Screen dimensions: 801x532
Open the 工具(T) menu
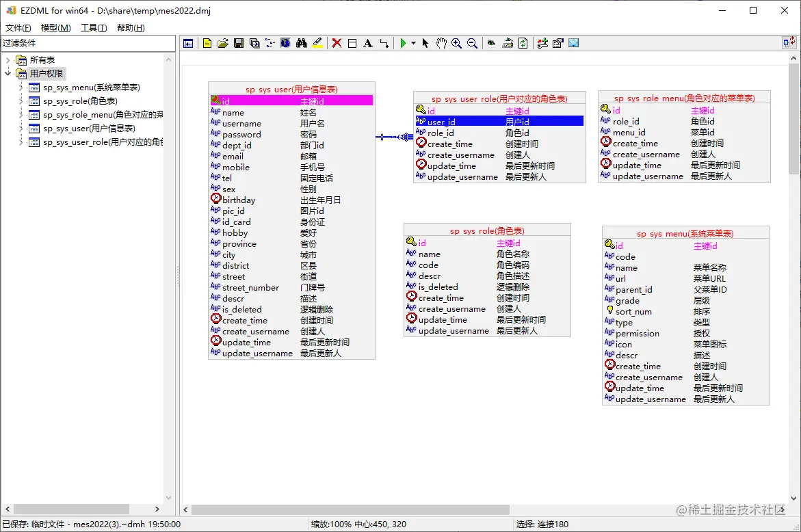[x=94, y=27]
